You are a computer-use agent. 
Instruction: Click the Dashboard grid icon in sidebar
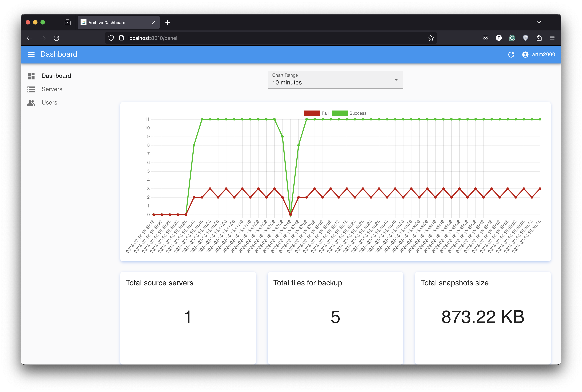(x=31, y=76)
